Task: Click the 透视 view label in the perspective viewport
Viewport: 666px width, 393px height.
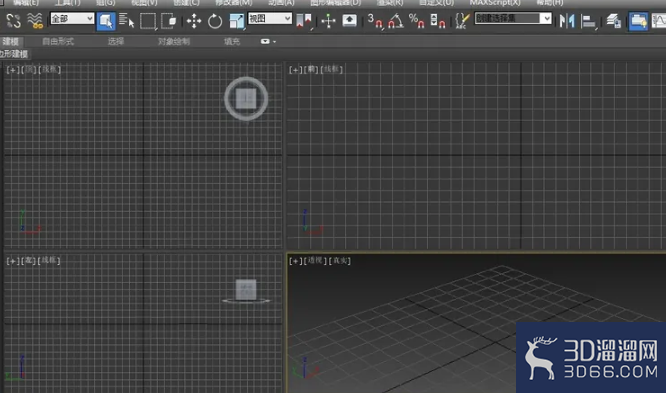Action: (315, 260)
